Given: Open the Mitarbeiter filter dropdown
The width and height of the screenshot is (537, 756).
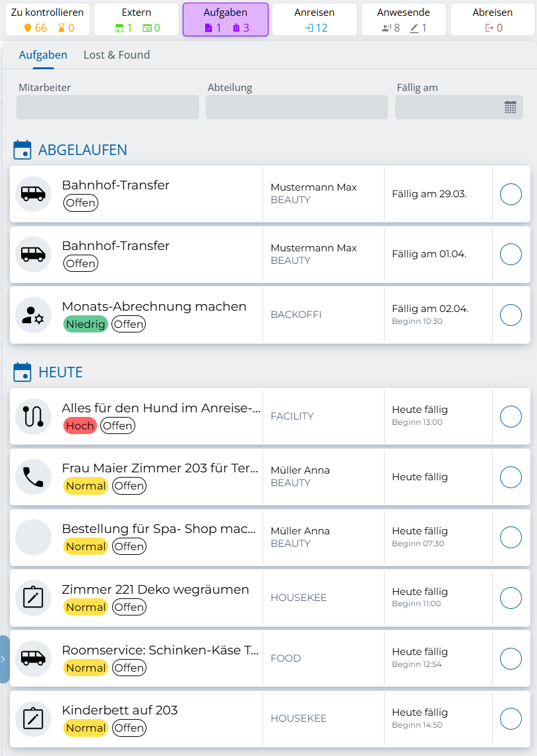Looking at the screenshot, I should click(x=108, y=108).
